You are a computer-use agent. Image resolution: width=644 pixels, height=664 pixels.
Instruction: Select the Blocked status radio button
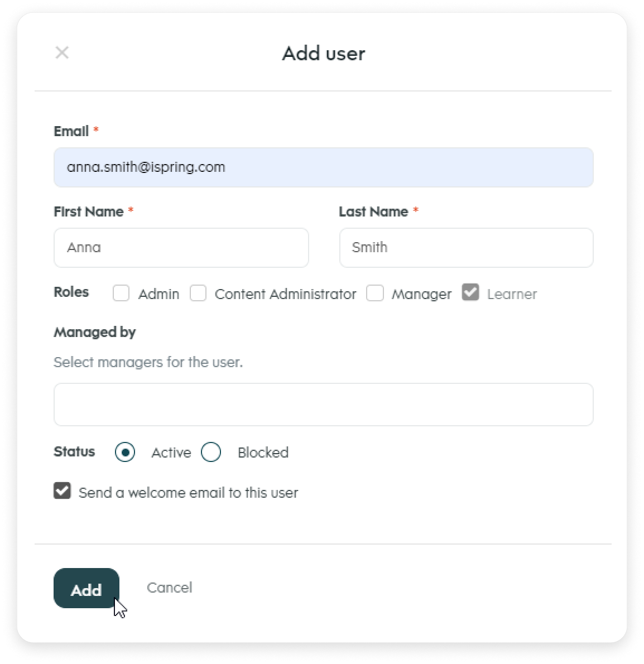(x=211, y=453)
